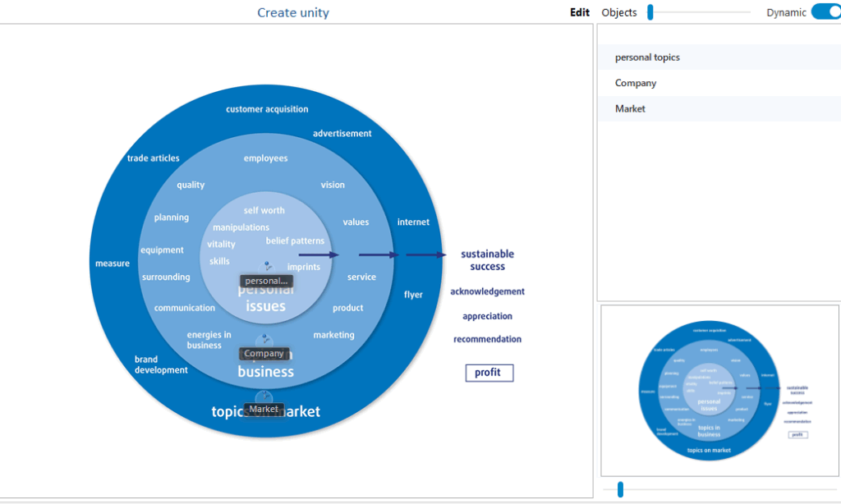Select the "personal..." object tag on the diagram
This screenshot has width=841, height=504.
point(266,281)
